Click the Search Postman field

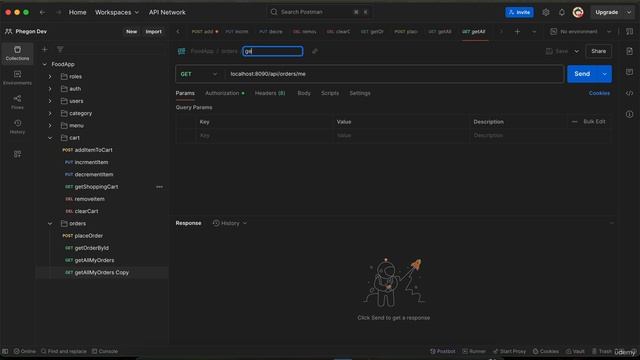tap(319, 12)
